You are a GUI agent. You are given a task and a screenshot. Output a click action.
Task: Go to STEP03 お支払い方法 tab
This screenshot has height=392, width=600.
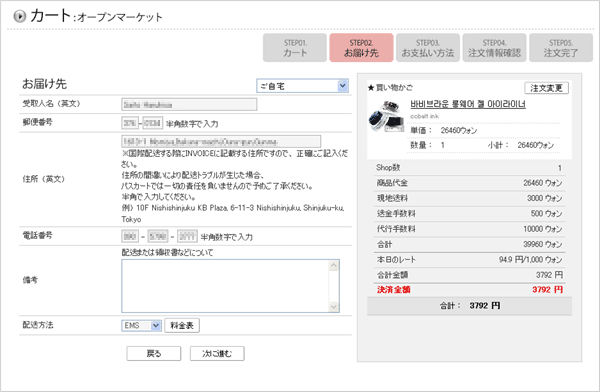428,47
